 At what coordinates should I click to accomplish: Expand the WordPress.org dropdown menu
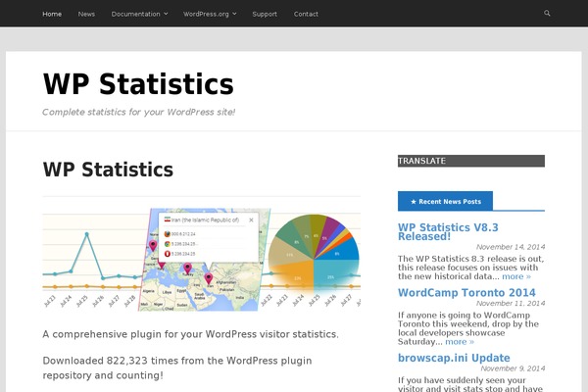[210, 14]
